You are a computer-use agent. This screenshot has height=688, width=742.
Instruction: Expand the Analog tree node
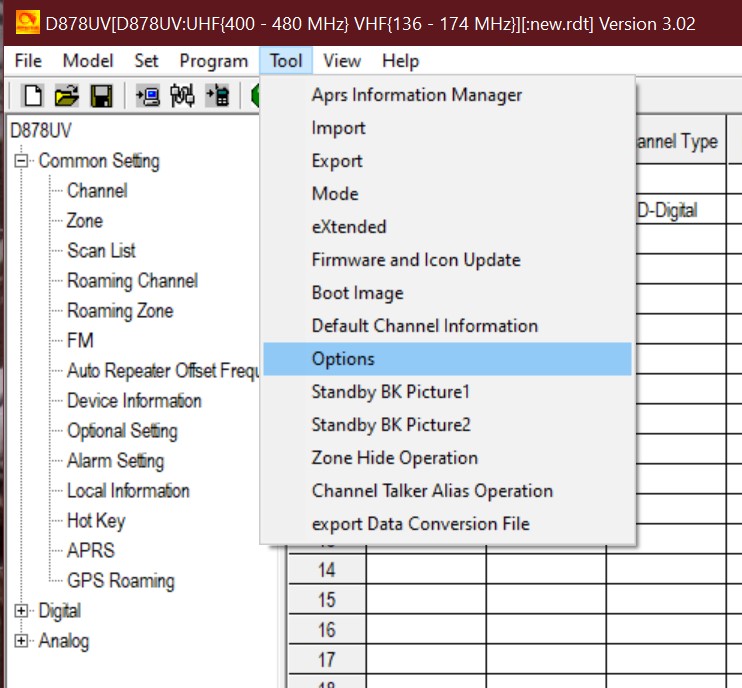21,641
